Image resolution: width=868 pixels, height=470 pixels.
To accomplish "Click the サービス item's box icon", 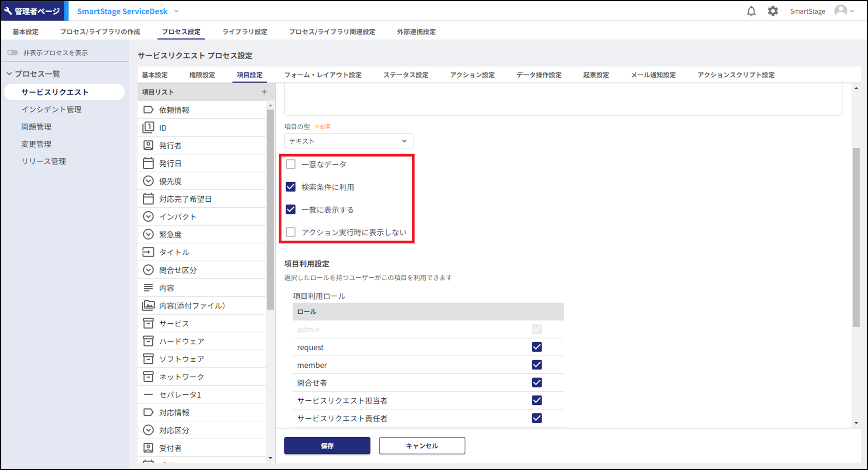I will [148, 323].
